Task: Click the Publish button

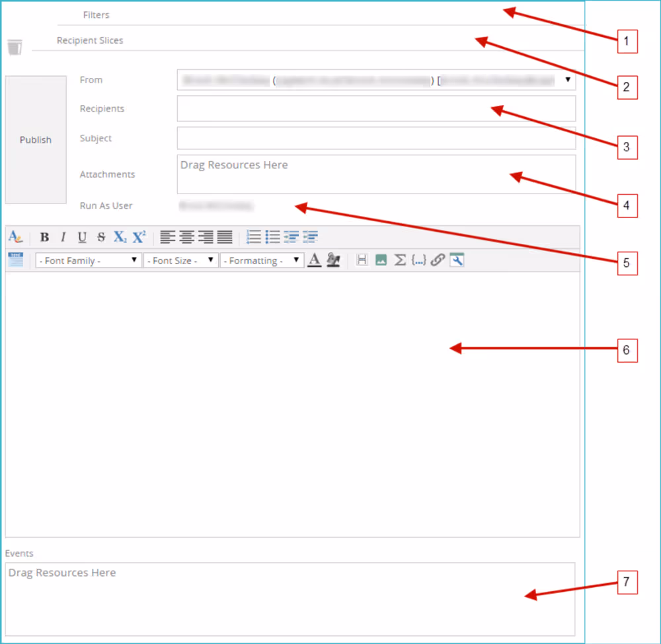Action: tap(36, 140)
